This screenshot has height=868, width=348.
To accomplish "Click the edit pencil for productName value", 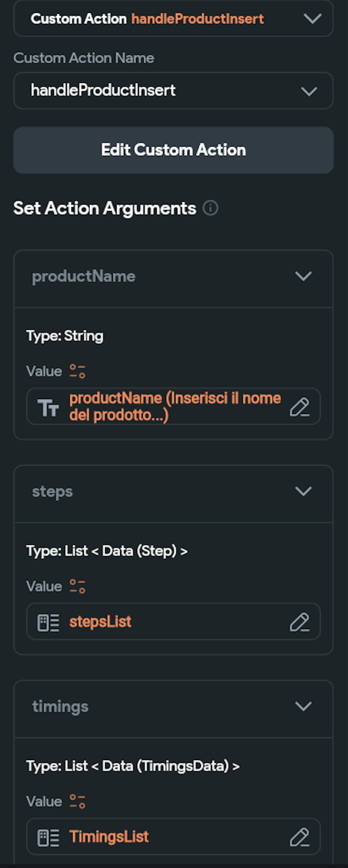I will tap(299, 407).
